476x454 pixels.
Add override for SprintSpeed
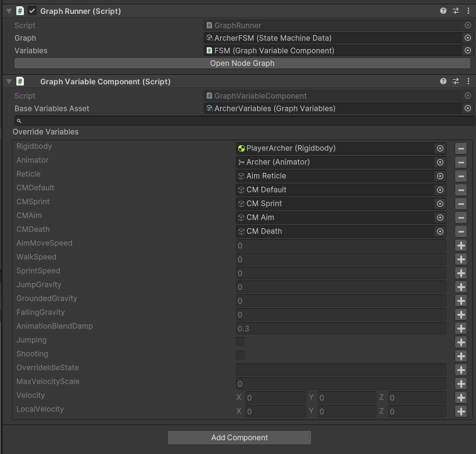(461, 273)
